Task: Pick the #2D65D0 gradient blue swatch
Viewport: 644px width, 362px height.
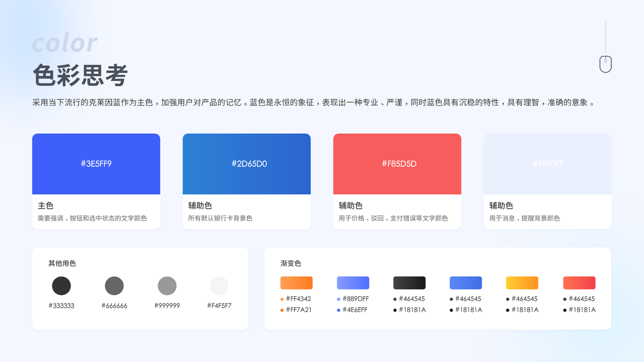Action: [246, 164]
